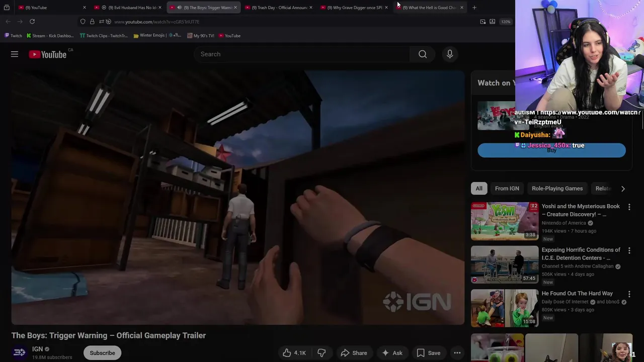Screen dimensions: 644x362
Task: Reload the page in browser toolbar
Action: 32,22
